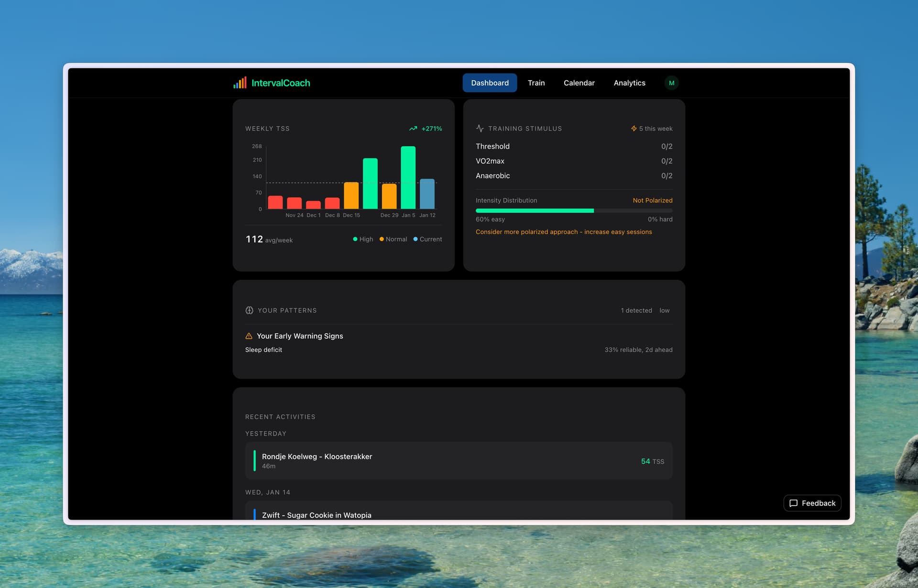The width and height of the screenshot is (918, 588).
Task: Click the IntervalCoach bar chart logo icon
Action: click(x=240, y=83)
